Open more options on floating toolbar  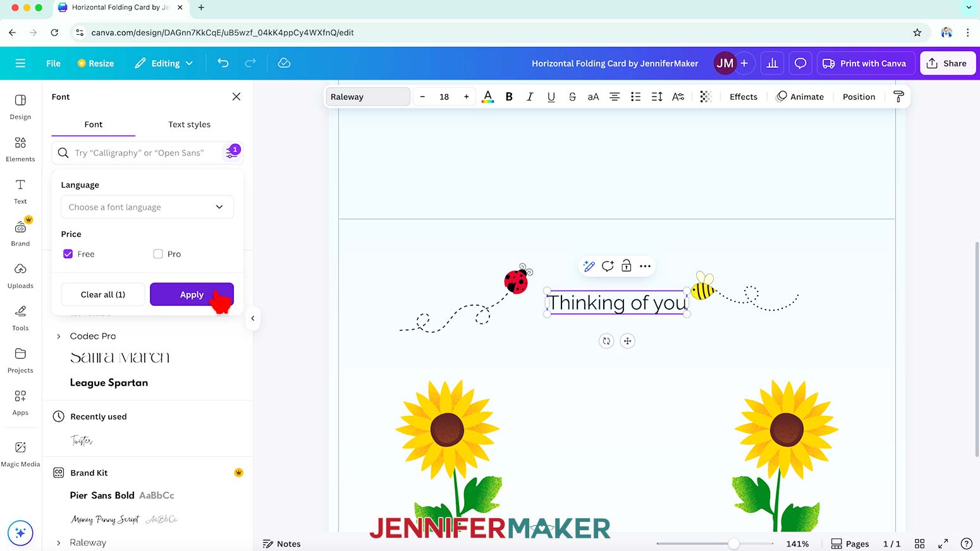click(x=645, y=266)
